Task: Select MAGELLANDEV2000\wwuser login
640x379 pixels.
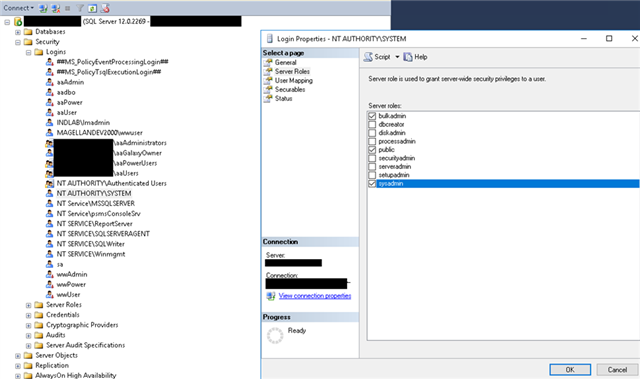Action: coord(99,133)
